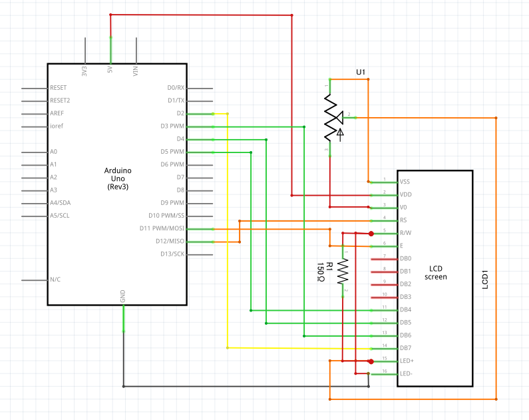Screen dimensions: 529x420
Task: Click the D1/TX pin label
Action: click(x=176, y=101)
